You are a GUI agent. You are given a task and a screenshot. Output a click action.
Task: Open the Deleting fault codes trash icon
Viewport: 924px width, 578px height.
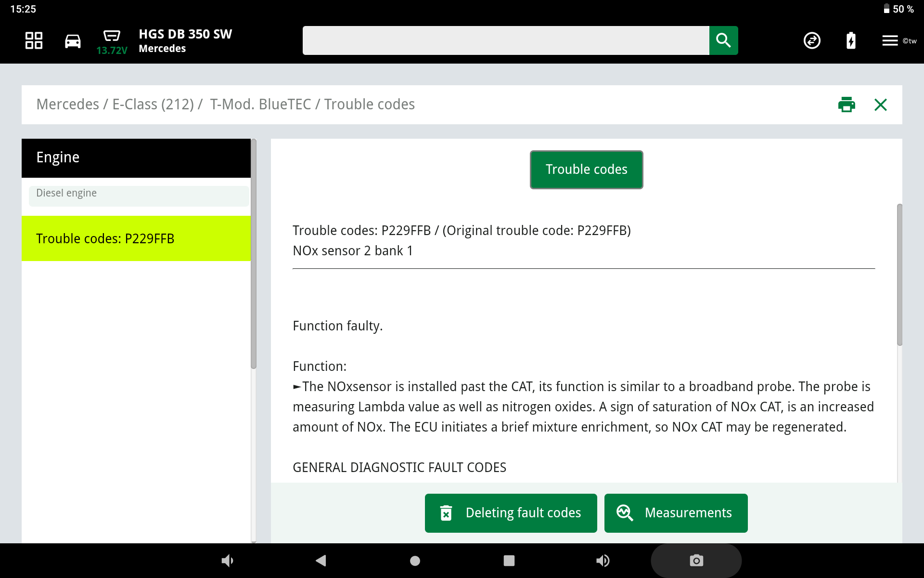pos(447,512)
